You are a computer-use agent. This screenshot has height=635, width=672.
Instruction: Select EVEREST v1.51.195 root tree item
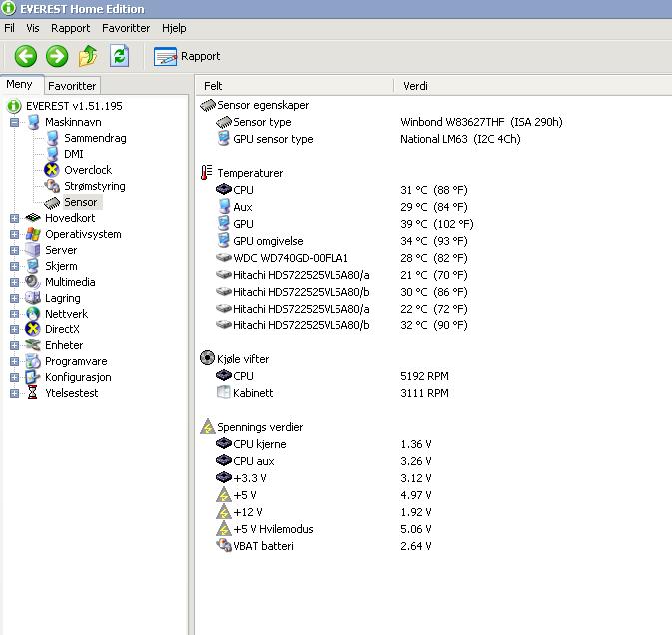[74, 106]
